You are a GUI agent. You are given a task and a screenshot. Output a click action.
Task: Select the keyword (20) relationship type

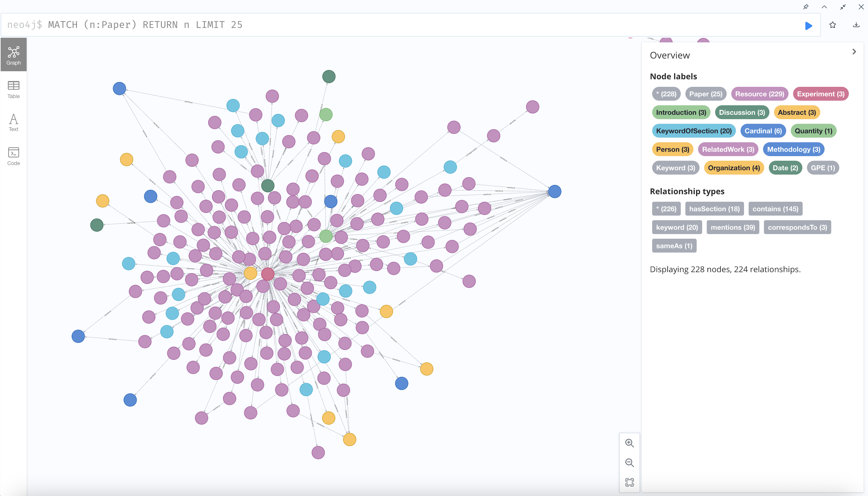(x=677, y=227)
